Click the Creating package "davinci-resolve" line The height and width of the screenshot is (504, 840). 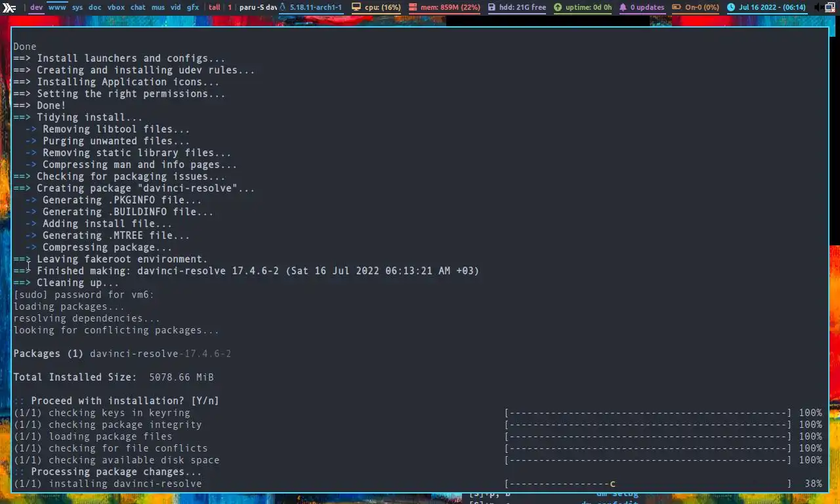(134, 188)
